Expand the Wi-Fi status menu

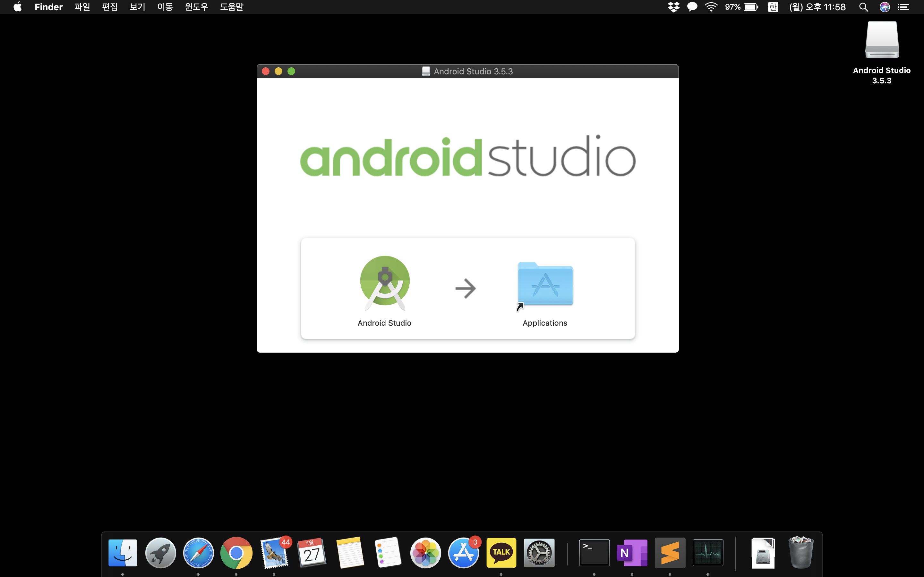711,7
